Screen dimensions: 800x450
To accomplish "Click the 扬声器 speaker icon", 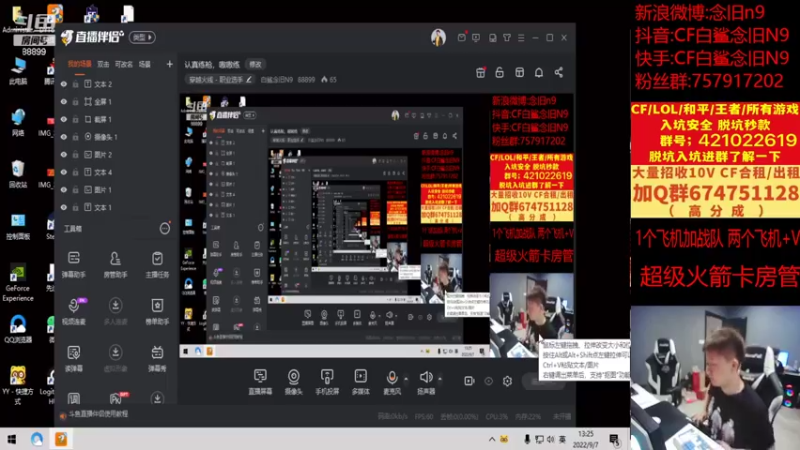I will (x=426, y=378).
